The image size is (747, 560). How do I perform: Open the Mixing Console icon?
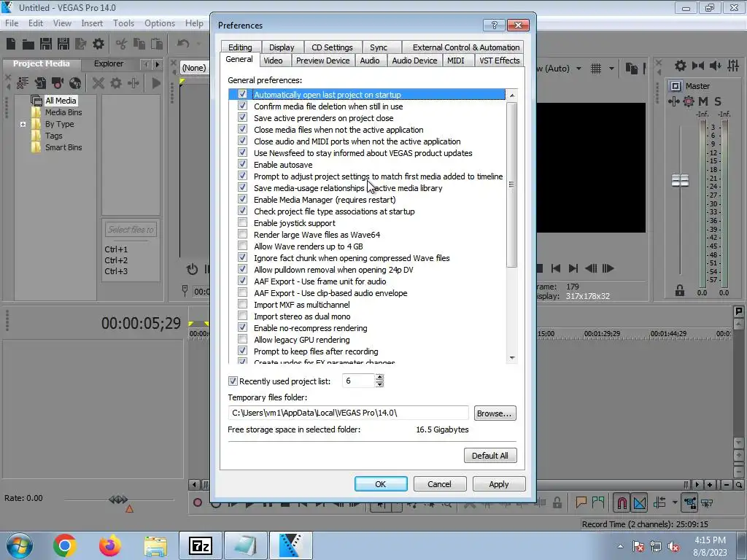(x=733, y=66)
